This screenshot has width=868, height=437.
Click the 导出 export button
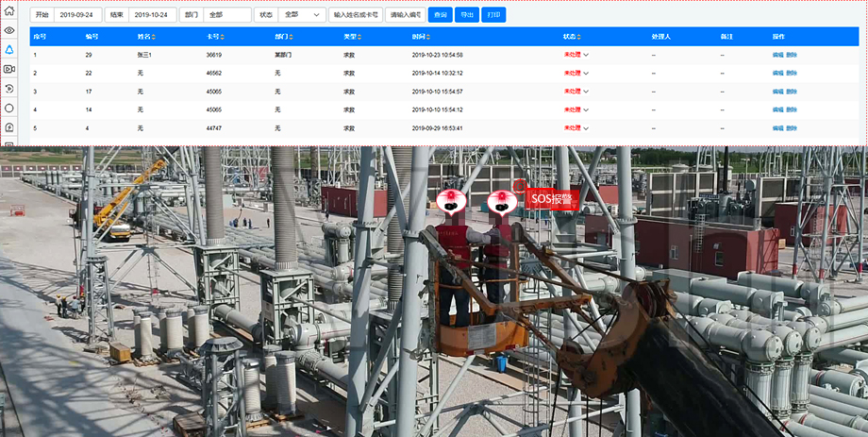(466, 15)
